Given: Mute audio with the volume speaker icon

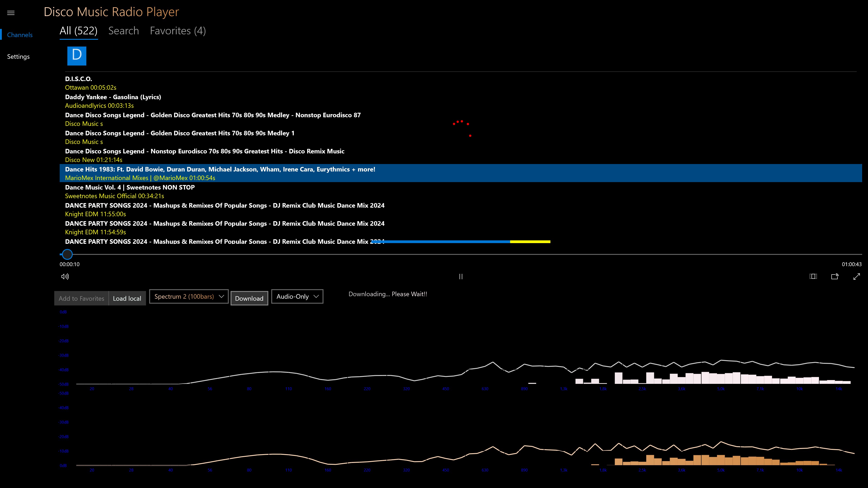Looking at the screenshot, I should (x=65, y=277).
